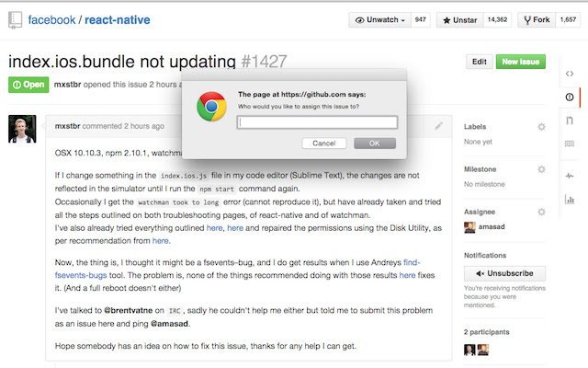Image resolution: width=588 pixels, height=368 pixels.
Task: Click the find-fsevents-bugs link
Action: 81,275
